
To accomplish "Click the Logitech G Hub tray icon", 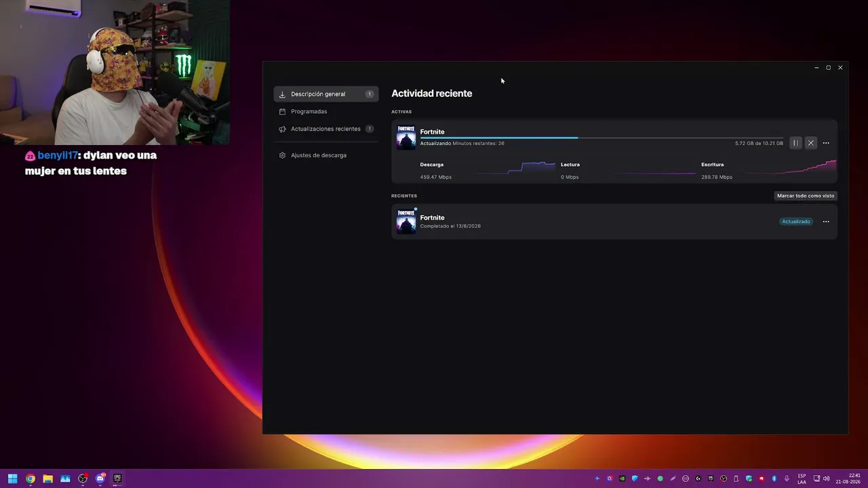I will [x=698, y=479].
